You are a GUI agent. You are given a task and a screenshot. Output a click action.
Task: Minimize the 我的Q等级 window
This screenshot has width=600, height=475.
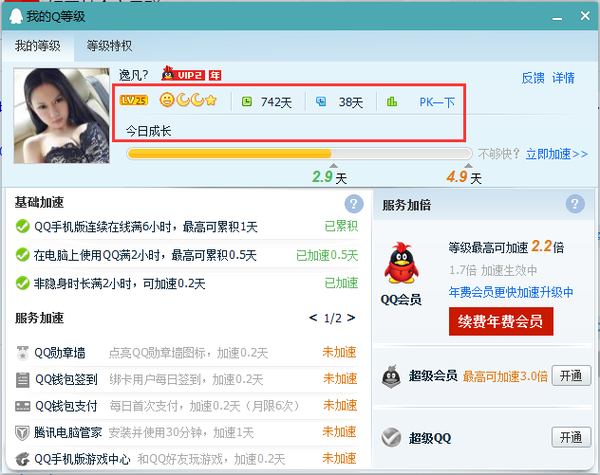coord(557,18)
